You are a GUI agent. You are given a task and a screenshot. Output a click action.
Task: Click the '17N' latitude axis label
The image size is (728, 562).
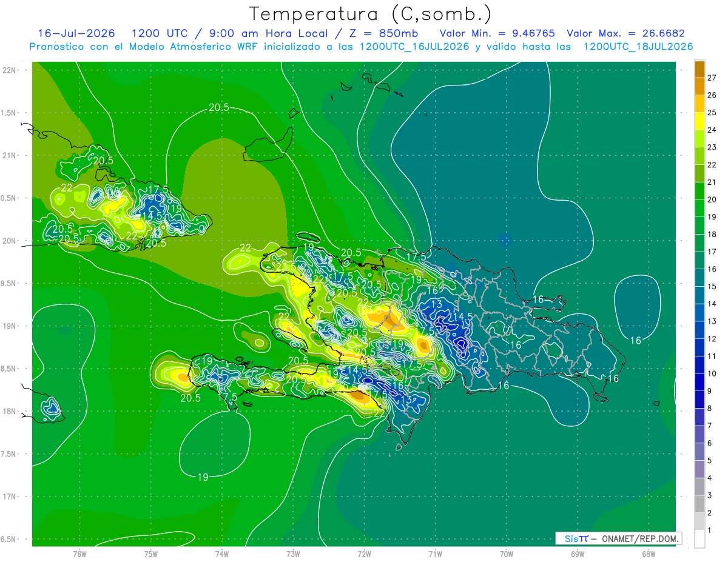click(x=10, y=497)
